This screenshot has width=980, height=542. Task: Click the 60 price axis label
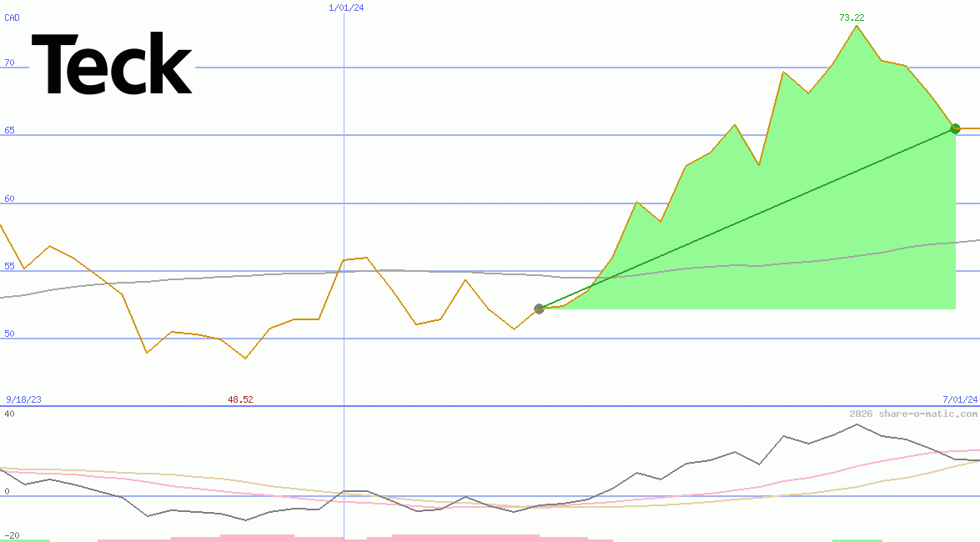coord(9,198)
